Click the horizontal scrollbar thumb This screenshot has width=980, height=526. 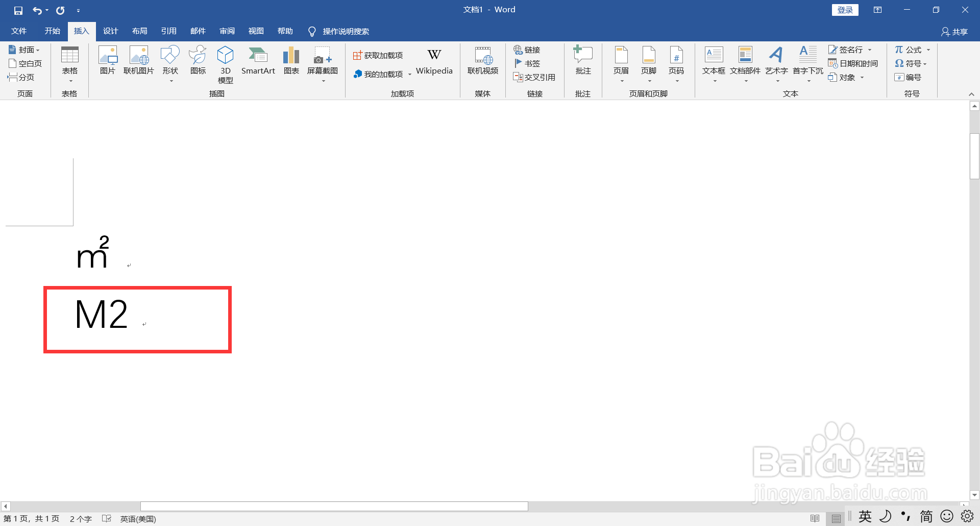(x=334, y=506)
